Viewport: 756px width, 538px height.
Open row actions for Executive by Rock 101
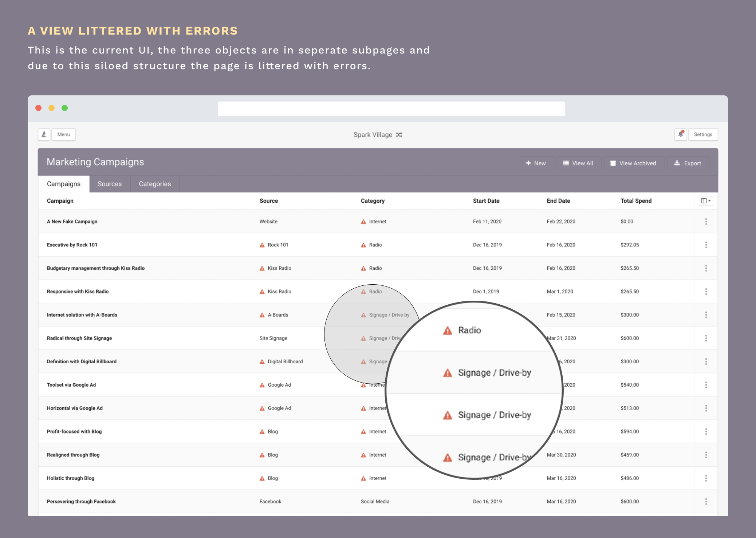point(706,245)
